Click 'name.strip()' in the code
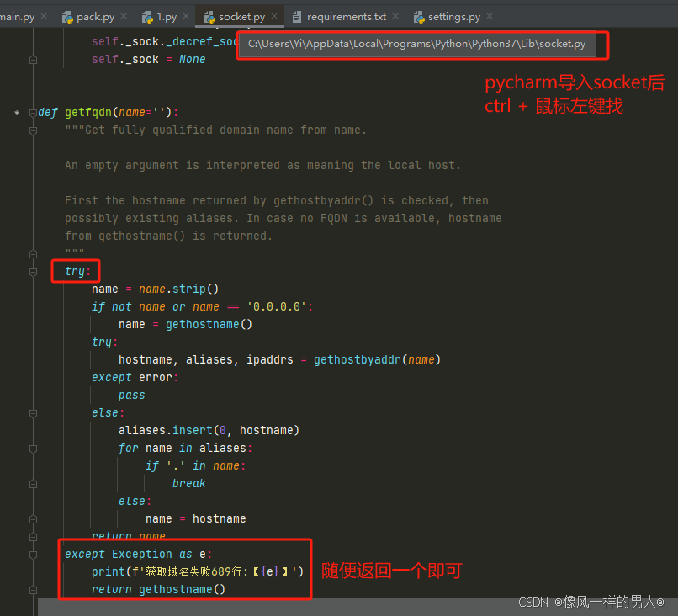 pos(178,289)
